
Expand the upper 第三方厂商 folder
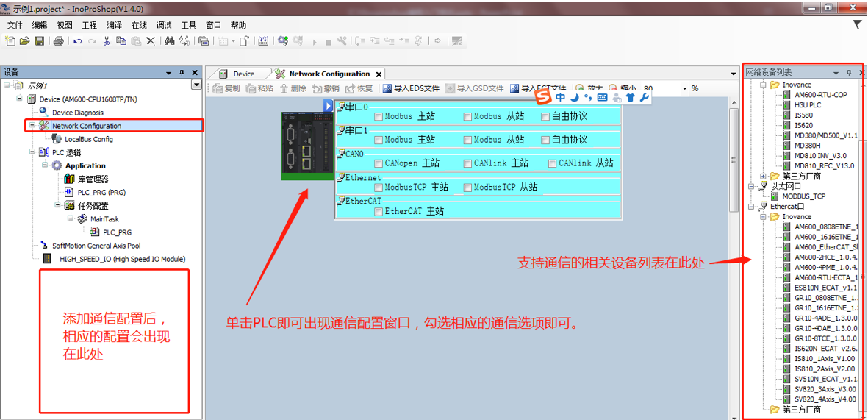click(764, 177)
